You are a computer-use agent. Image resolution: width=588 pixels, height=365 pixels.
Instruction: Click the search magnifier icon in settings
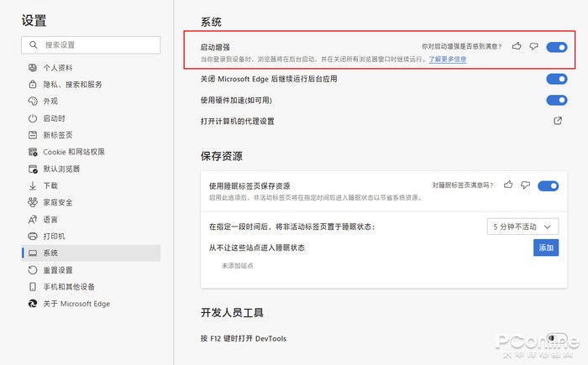click(x=33, y=45)
